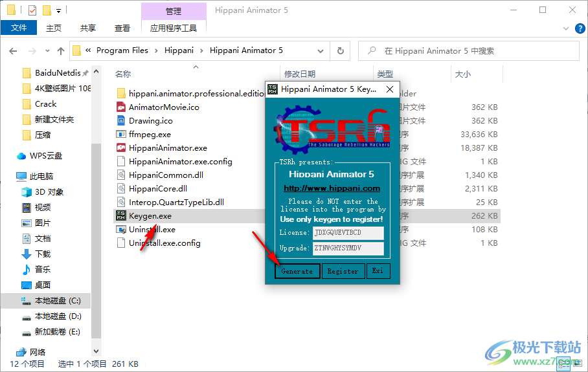
Task: Click the Upgrade code field
Action: point(348,248)
